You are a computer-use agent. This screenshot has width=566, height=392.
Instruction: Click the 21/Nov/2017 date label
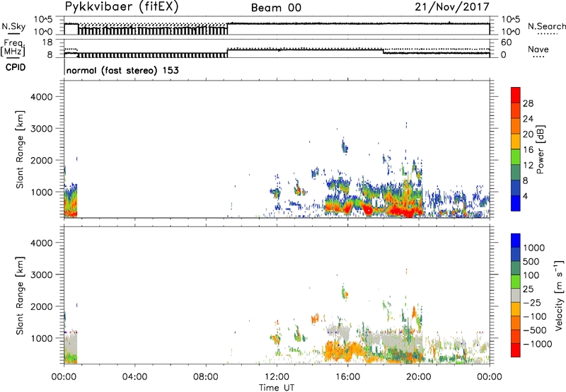pos(452,7)
